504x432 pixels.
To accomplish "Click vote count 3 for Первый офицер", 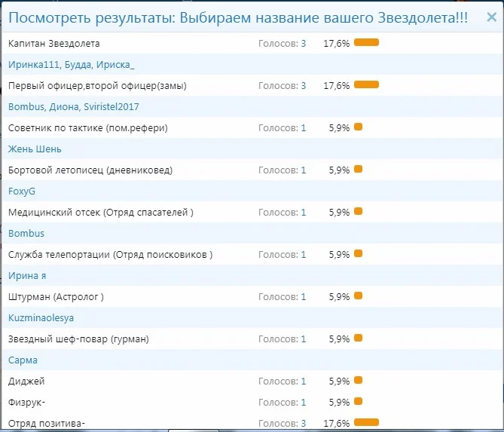I will point(304,86).
